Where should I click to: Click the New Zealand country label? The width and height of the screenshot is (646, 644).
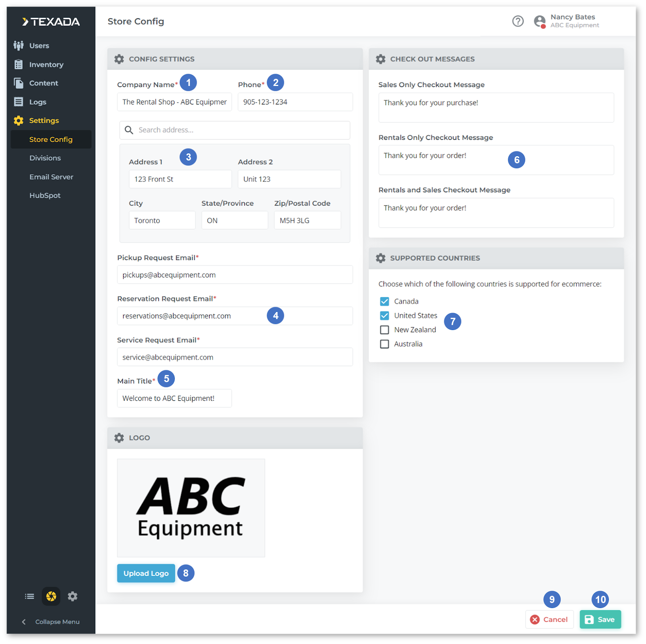pos(415,330)
